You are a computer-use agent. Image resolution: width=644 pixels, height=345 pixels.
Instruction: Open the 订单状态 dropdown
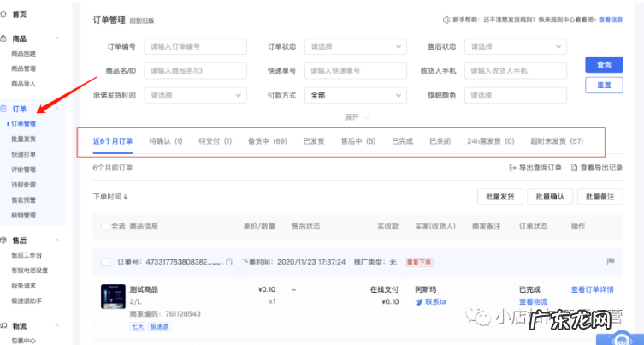pyautogui.click(x=355, y=46)
